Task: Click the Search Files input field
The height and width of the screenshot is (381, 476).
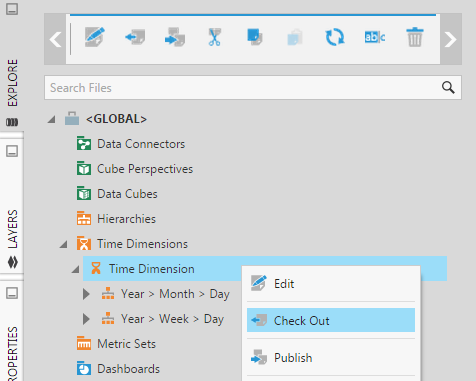Action: coord(253,88)
